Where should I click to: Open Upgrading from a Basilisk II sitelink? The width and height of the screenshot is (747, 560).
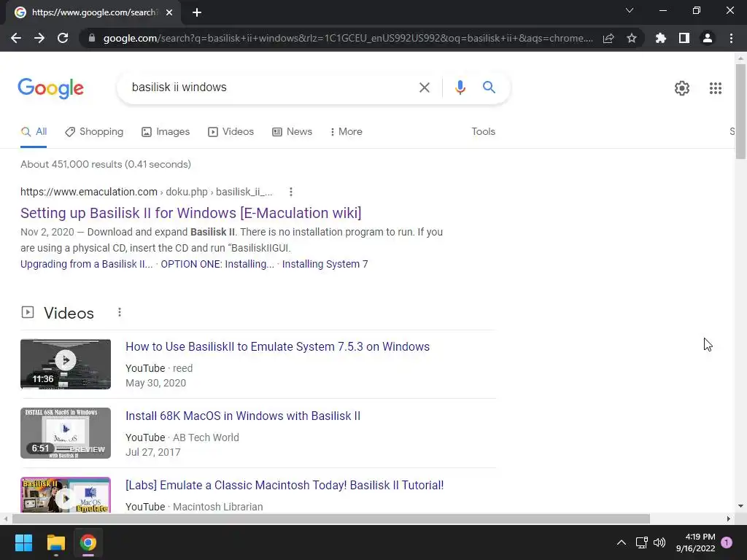point(86,264)
